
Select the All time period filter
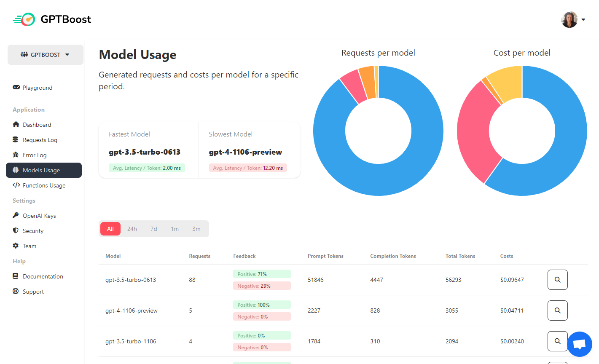[x=110, y=229]
